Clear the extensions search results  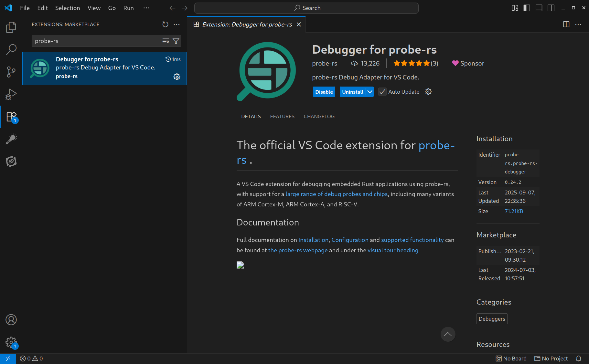coord(166,41)
